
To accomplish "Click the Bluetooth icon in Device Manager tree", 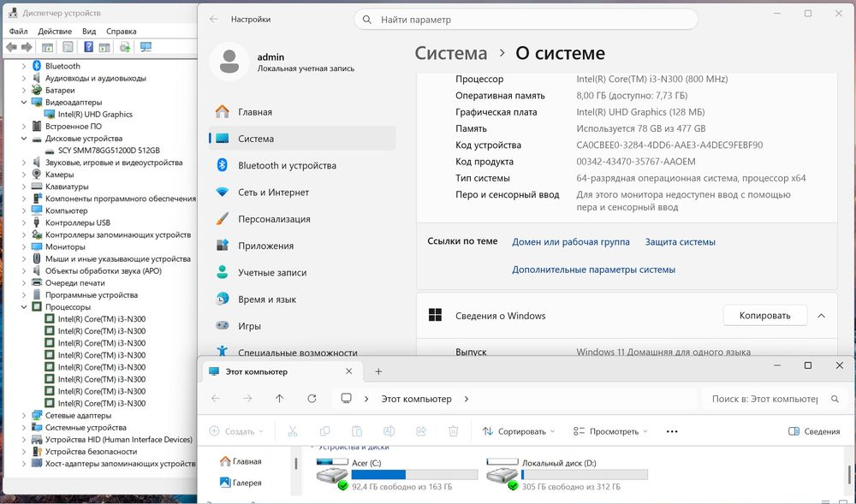I will point(37,66).
